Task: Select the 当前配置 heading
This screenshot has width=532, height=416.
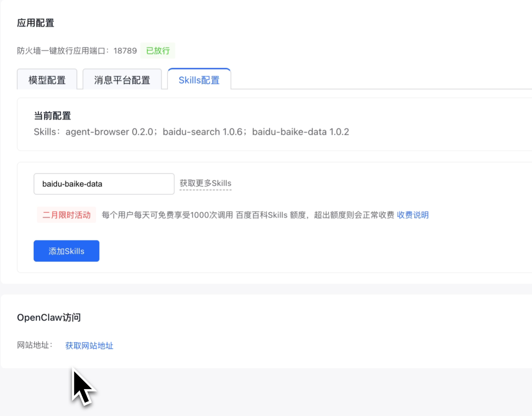Action: (52, 116)
